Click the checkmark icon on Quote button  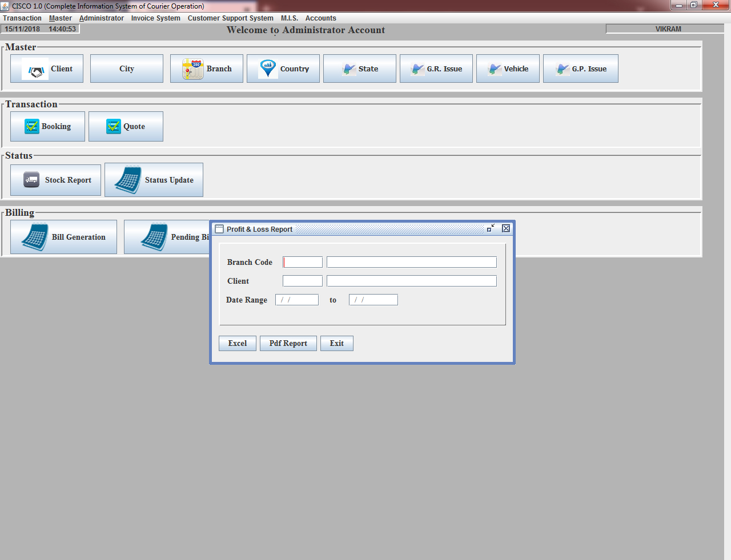pos(114,126)
